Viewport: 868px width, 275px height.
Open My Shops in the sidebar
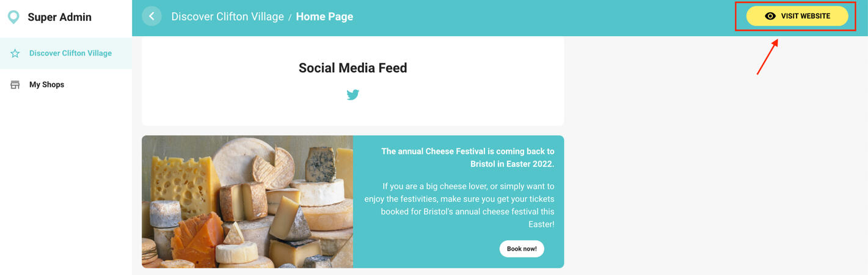coord(46,84)
